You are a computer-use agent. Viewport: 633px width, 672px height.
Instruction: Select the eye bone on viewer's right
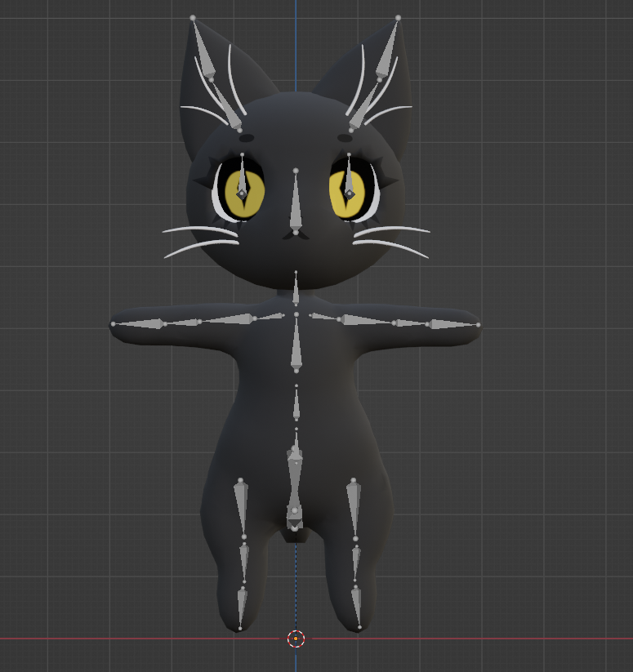[349, 176]
